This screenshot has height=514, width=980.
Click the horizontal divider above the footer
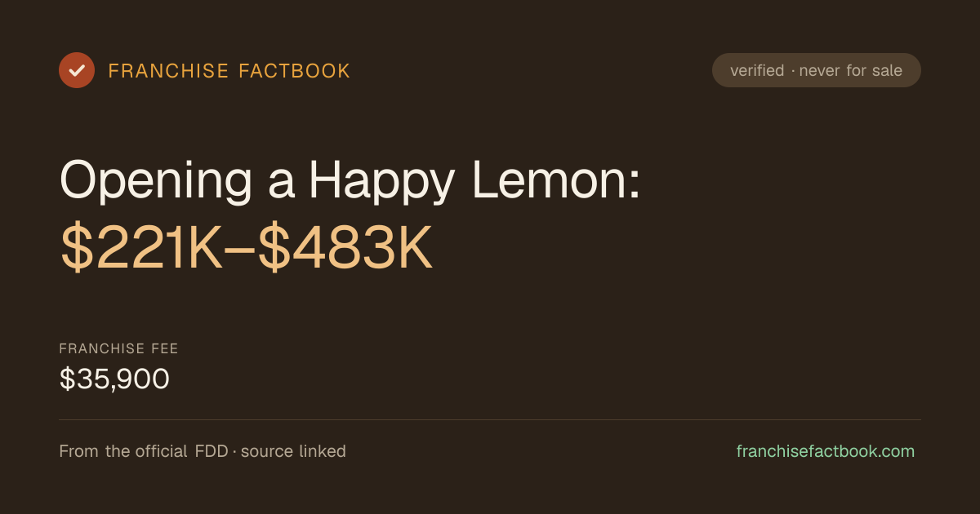490,420
